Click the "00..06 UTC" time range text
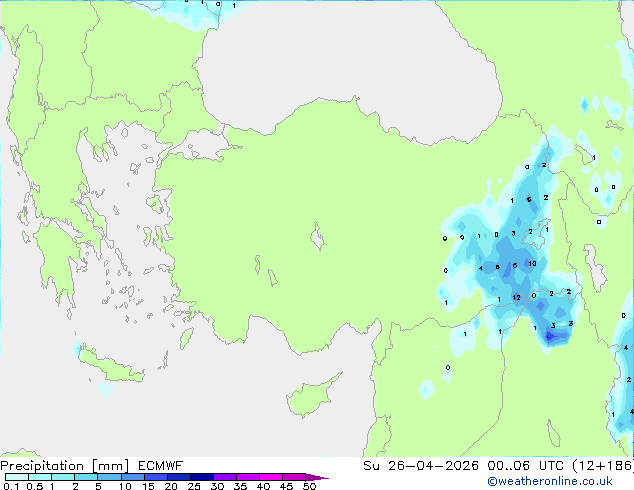The width and height of the screenshot is (634, 490). [525, 466]
